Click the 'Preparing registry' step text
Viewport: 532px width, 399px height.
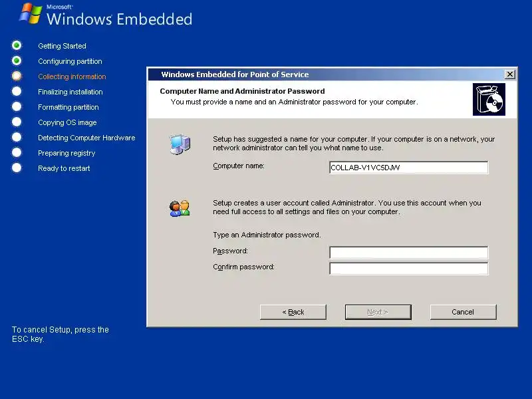coord(66,153)
